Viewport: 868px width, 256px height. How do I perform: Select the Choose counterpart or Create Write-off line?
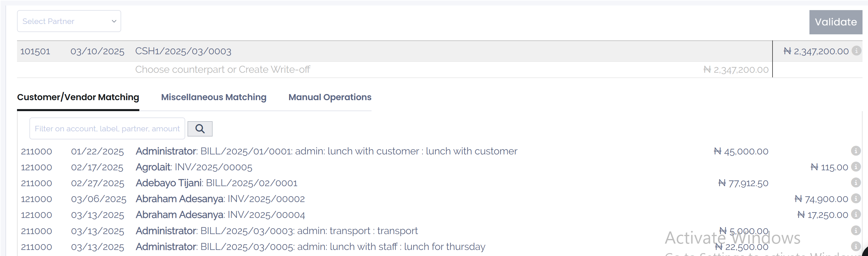coord(222,70)
